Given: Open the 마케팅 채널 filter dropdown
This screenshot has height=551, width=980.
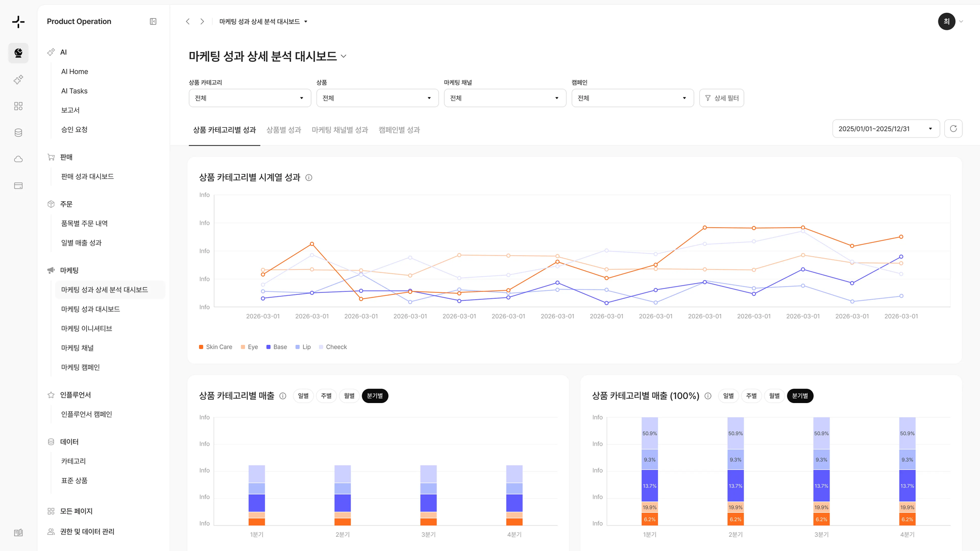Looking at the screenshot, I should pyautogui.click(x=505, y=98).
